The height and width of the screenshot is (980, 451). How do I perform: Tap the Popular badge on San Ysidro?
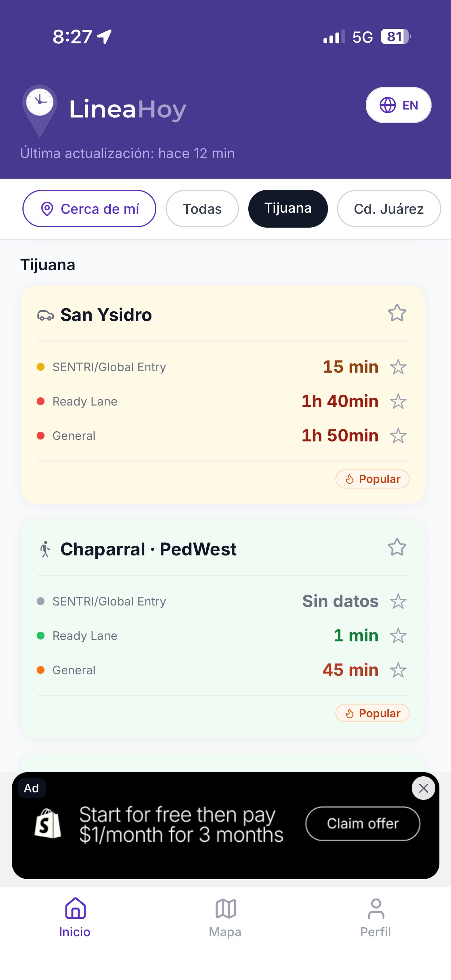372,479
